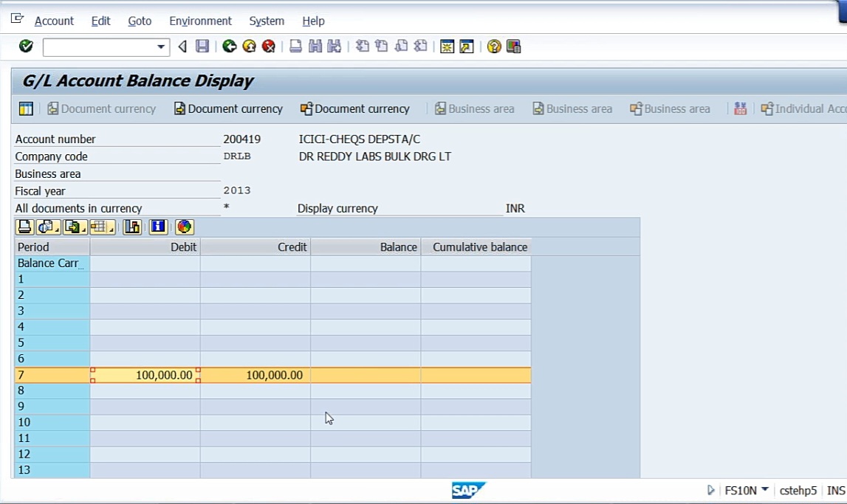Select the Credit column header
This screenshot has width=847, height=504.
pyautogui.click(x=256, y=247)
